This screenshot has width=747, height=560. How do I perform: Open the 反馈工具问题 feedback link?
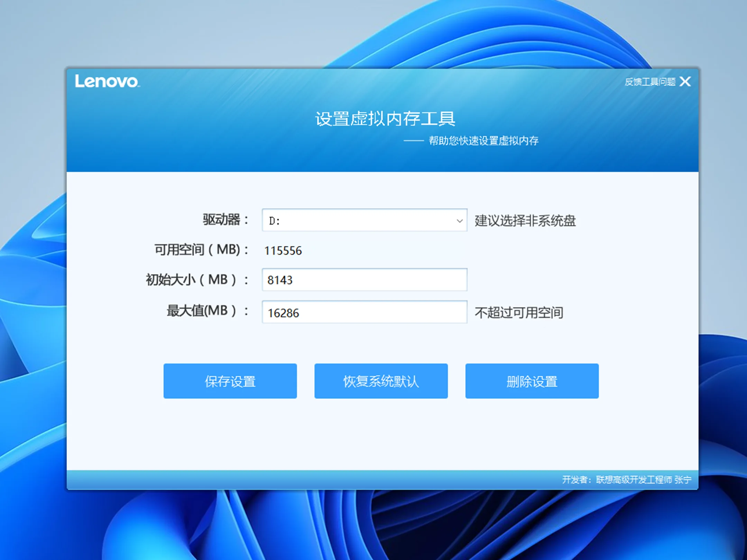point(650,82)
